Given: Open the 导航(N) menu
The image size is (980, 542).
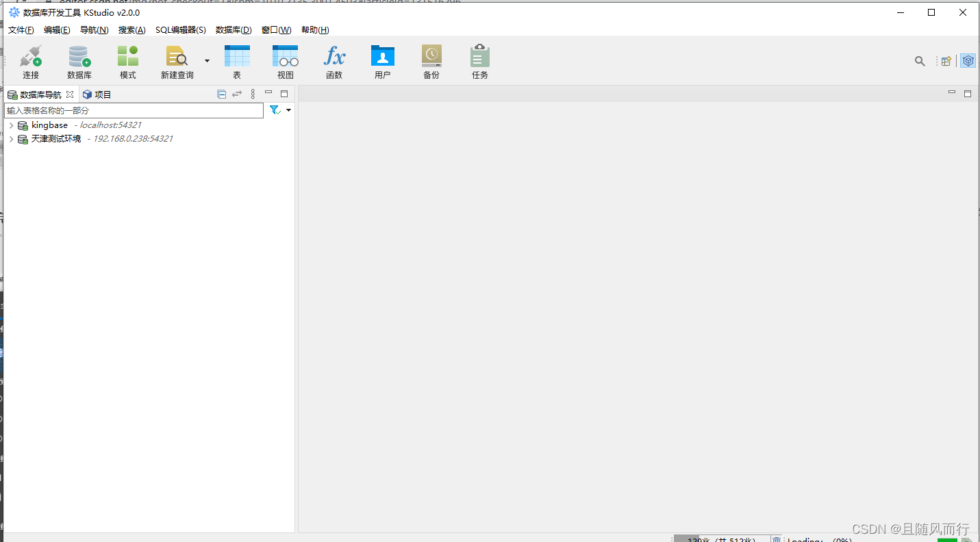Looking at the screenshot, I should coord(94,30).
